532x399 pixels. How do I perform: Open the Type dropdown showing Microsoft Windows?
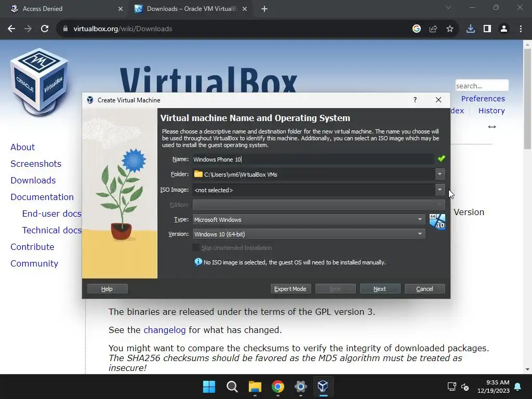[309, 220]
